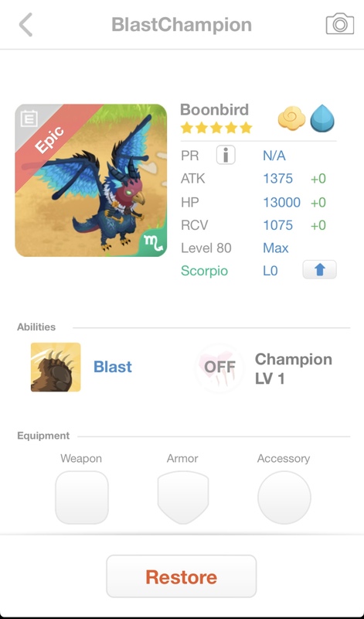Select the Blast ability paw icon
This screenshot has height=619, width=364.
[56, 367]
